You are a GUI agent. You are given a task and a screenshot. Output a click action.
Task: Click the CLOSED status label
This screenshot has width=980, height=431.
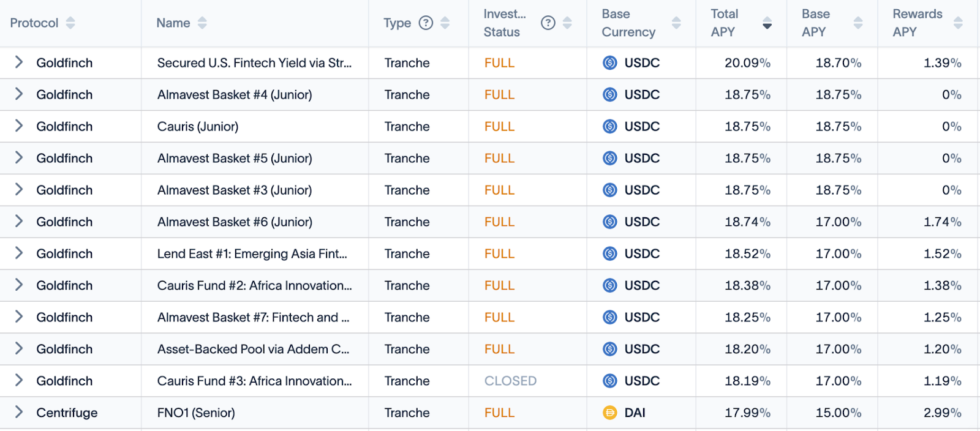coord(510,381)
